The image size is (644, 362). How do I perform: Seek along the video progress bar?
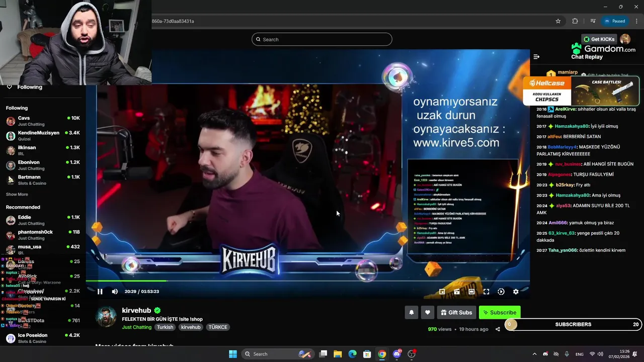(307, 281)
